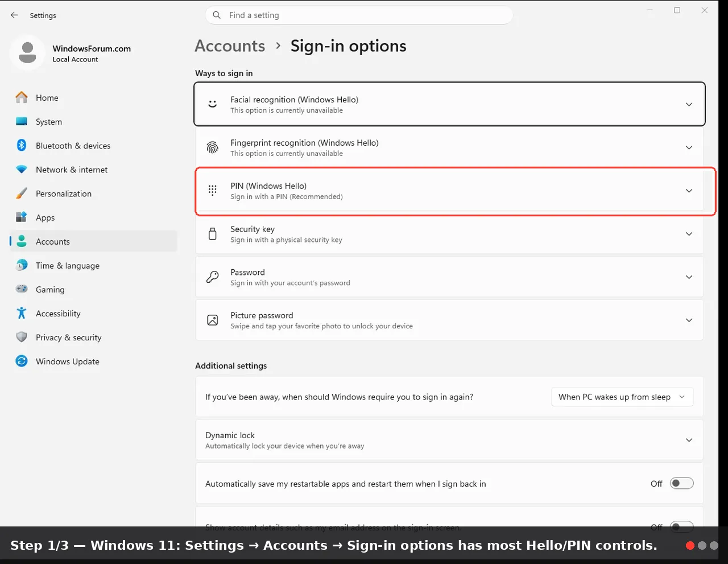Expand Facial recognition chevron
728x564 pixels.
(689, 104)
